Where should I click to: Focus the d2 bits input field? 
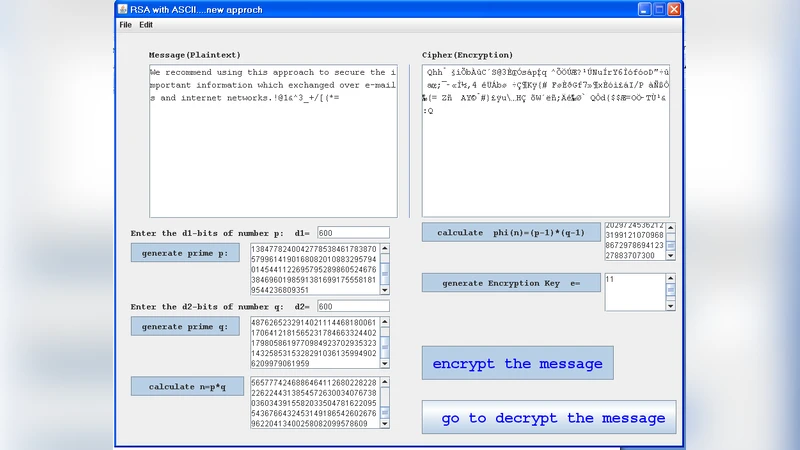click(353, 306)
